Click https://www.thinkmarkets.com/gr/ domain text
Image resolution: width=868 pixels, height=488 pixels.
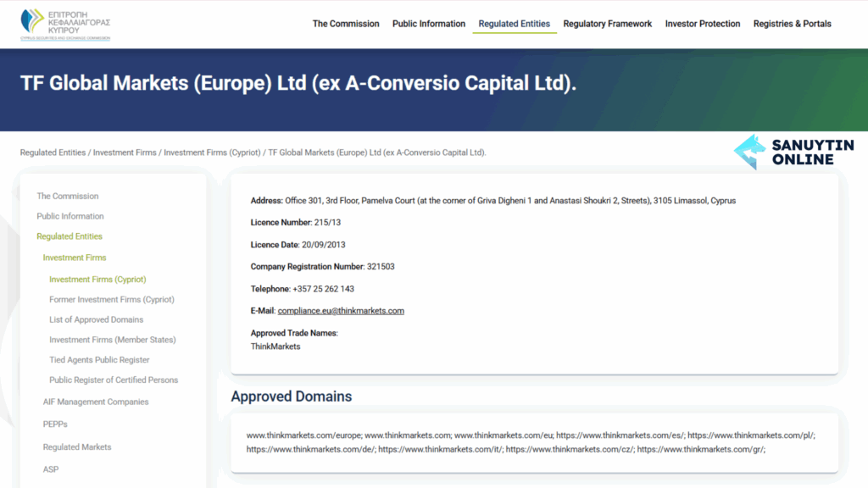pyautogui.click(x=701, y=449)
